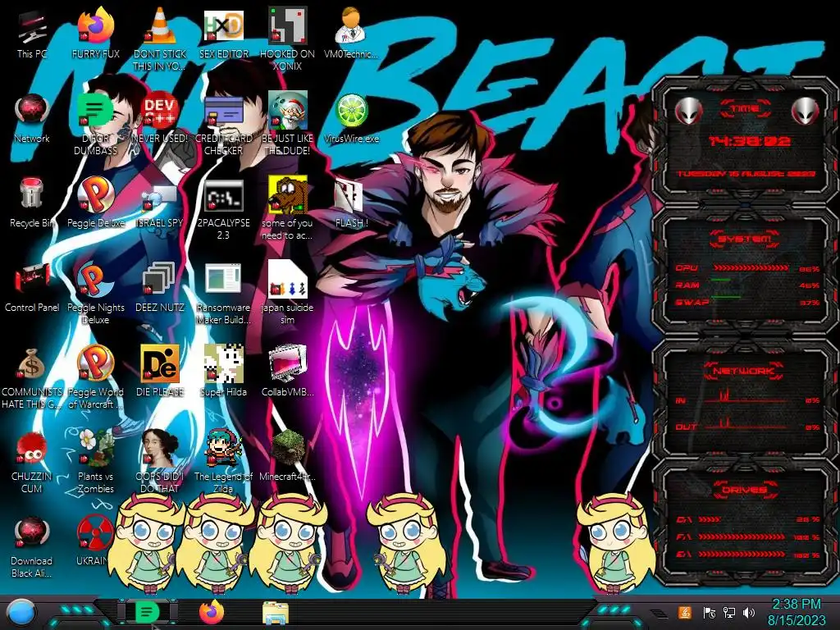Screen dimensions: 840x630
Task: Click the TIME gadget header
Action: point(745,109)
